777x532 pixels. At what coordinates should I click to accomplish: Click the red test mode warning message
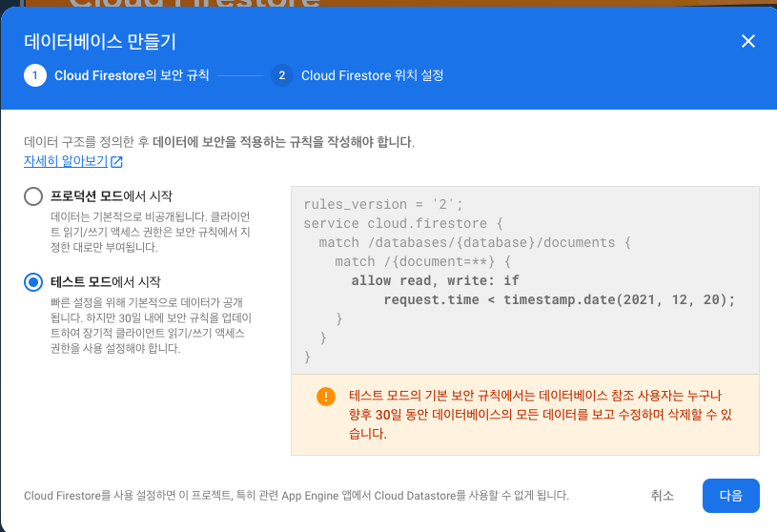(541, 415)
